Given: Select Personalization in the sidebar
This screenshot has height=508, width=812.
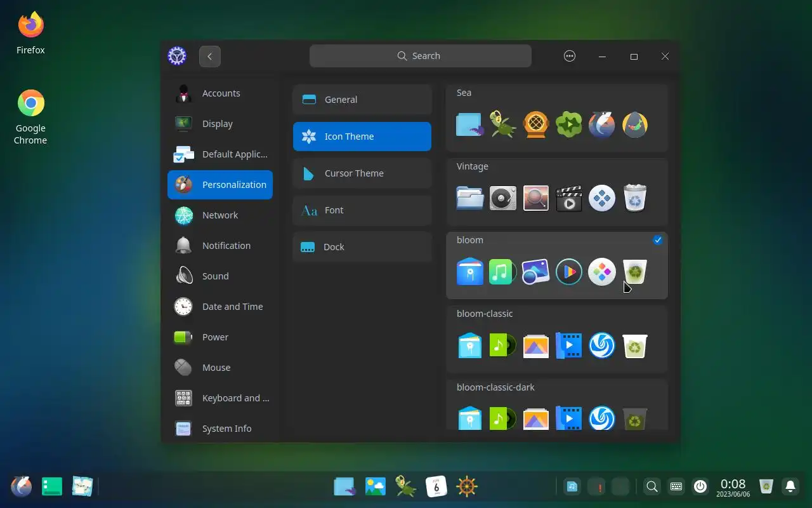Looking at the screenshot, I should click(220, 185).
